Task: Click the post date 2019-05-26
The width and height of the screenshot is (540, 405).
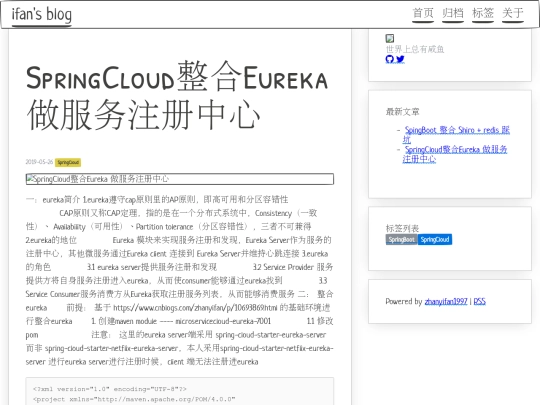Action: 39,162
